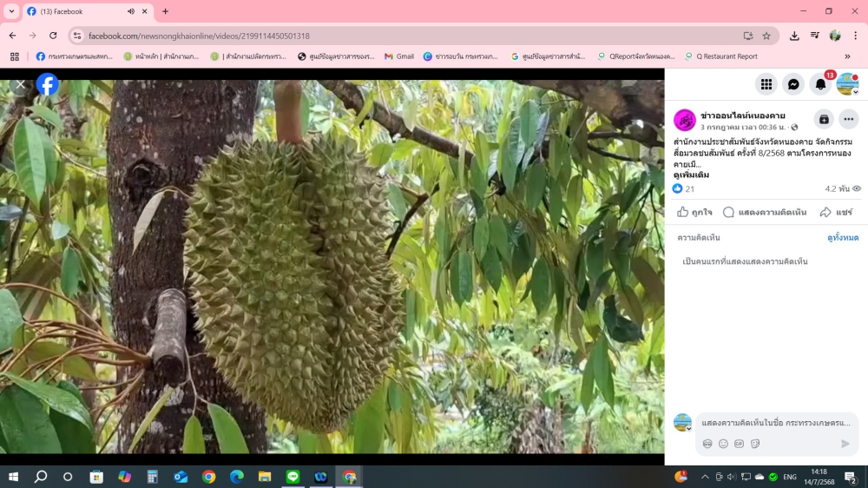Save the video with the bookmark icon
The height and width of the screenshot is (488, 868).
(824, 119)
